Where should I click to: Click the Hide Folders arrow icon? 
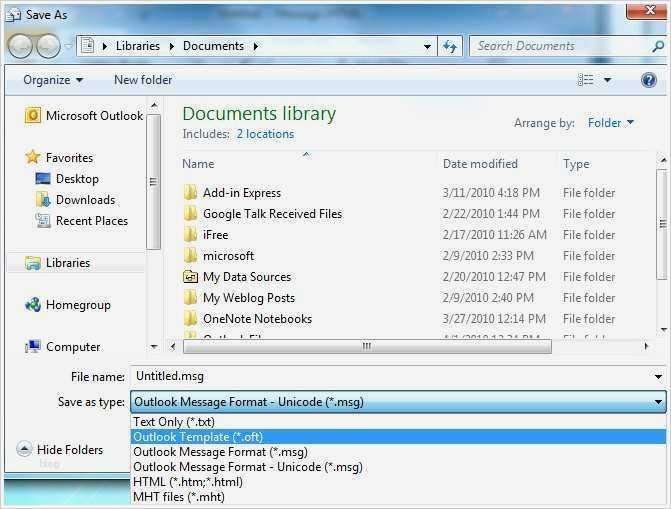24,449
